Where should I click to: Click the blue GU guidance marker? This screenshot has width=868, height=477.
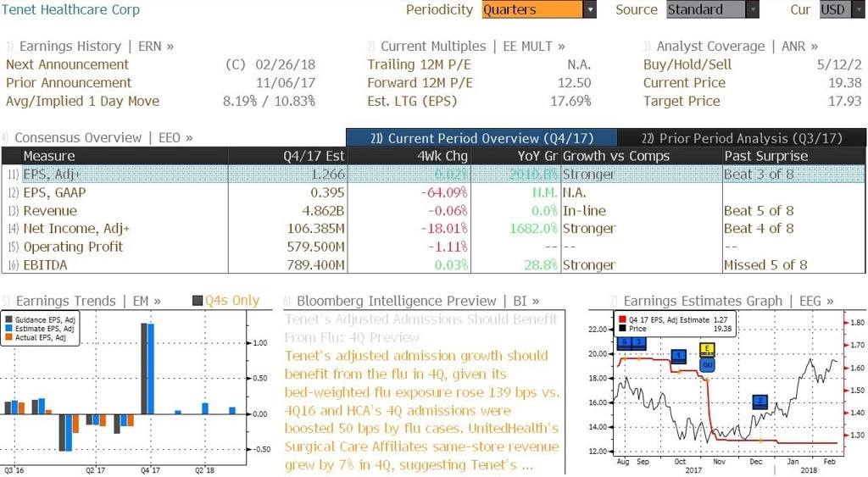pyautogui.click(x=708, y=364)
